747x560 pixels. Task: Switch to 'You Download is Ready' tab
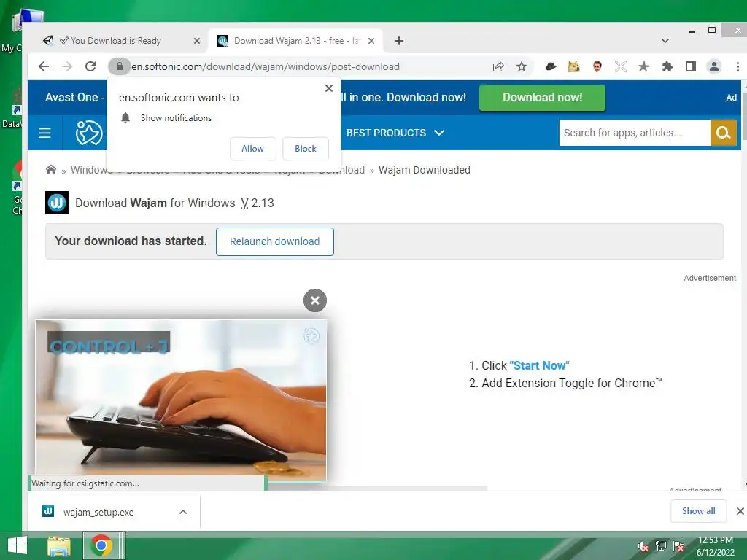tap(116, 41)
